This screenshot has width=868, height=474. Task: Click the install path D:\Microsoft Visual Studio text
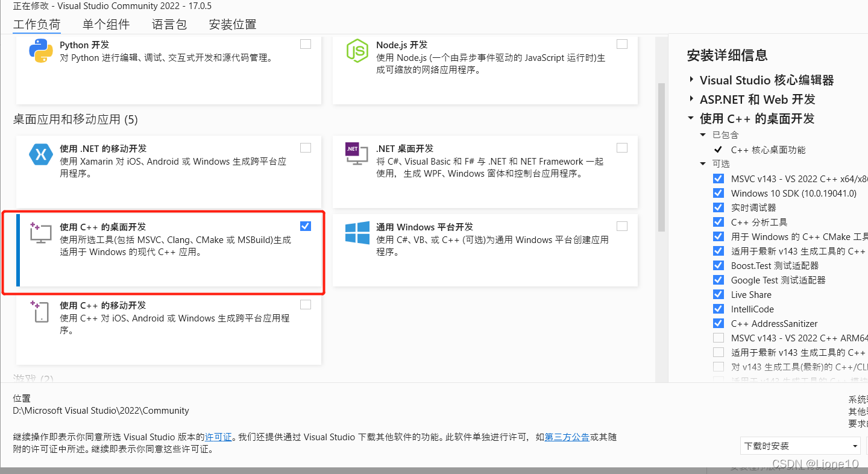click(x=101, y=411)
